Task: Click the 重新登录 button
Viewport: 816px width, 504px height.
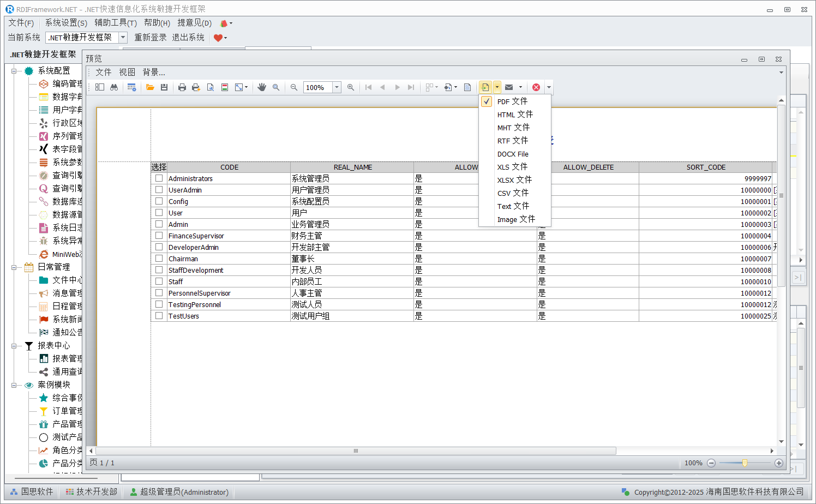Action: (151, 37)
